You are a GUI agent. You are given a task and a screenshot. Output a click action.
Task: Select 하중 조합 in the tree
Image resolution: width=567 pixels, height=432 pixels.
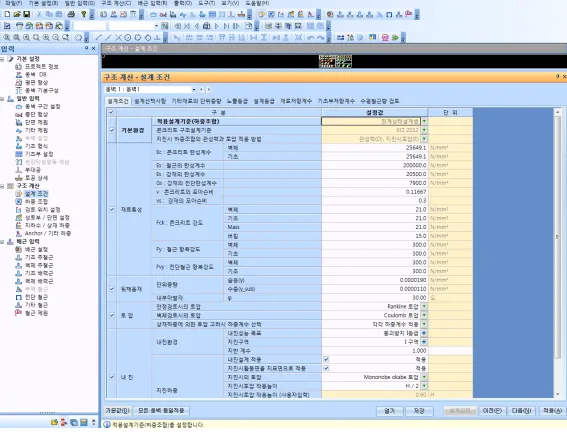click(x=36, y=202)
